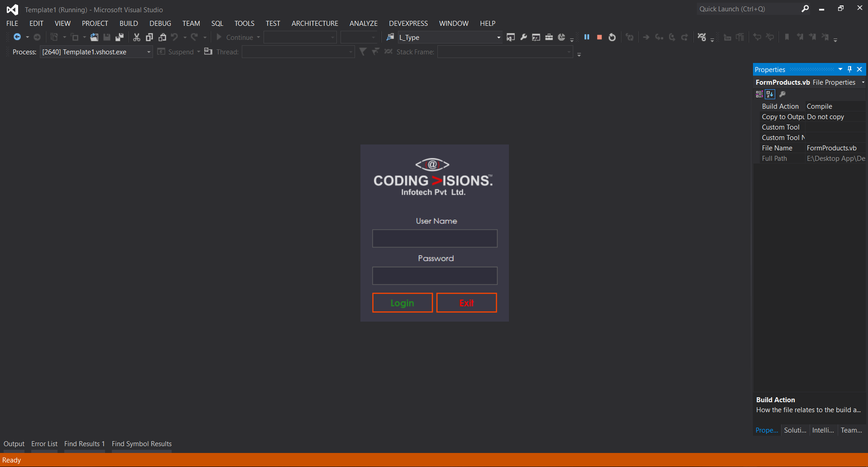Click the Quick Launch search magnifier icon
This screenshot has height=467, width=868.
tap(805, 9)
